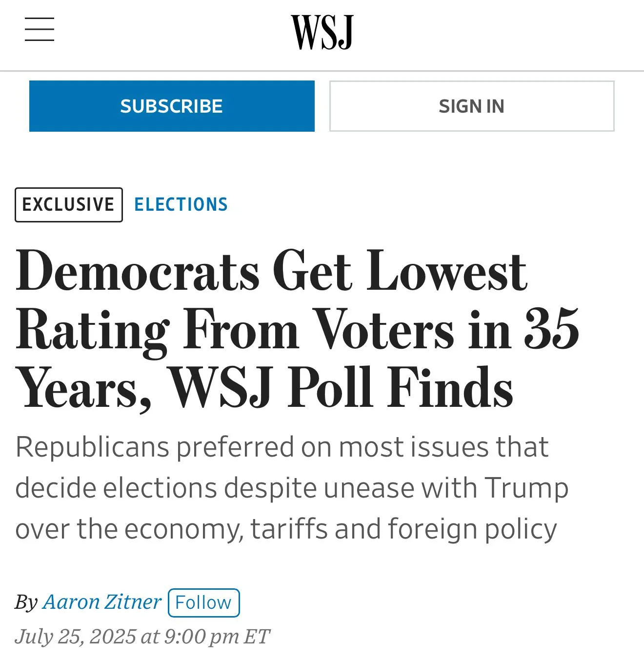The image size is (644, 660).
Task: Click the blue SUBSCRIBE button
Action: pyautogui.click(x=172, y=106)
